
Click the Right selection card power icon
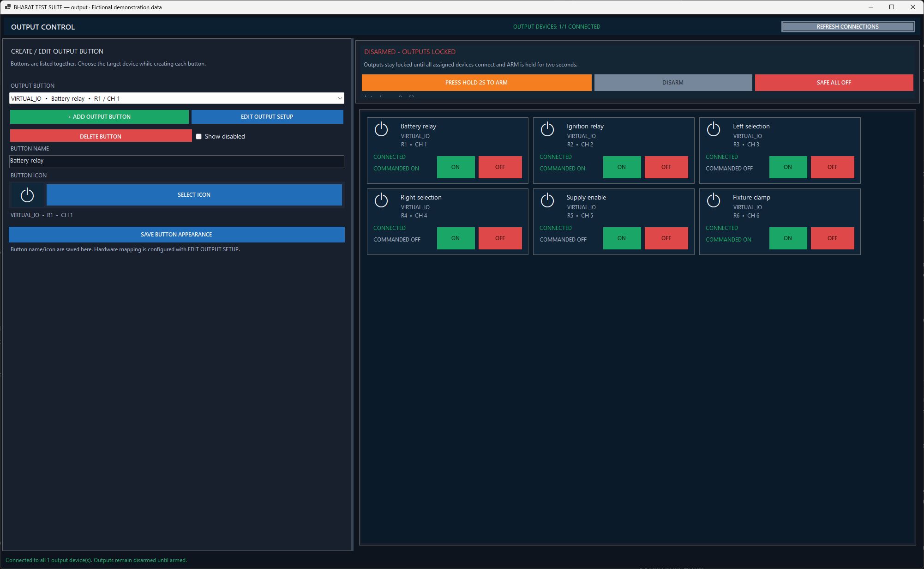[x=381, y=200]
